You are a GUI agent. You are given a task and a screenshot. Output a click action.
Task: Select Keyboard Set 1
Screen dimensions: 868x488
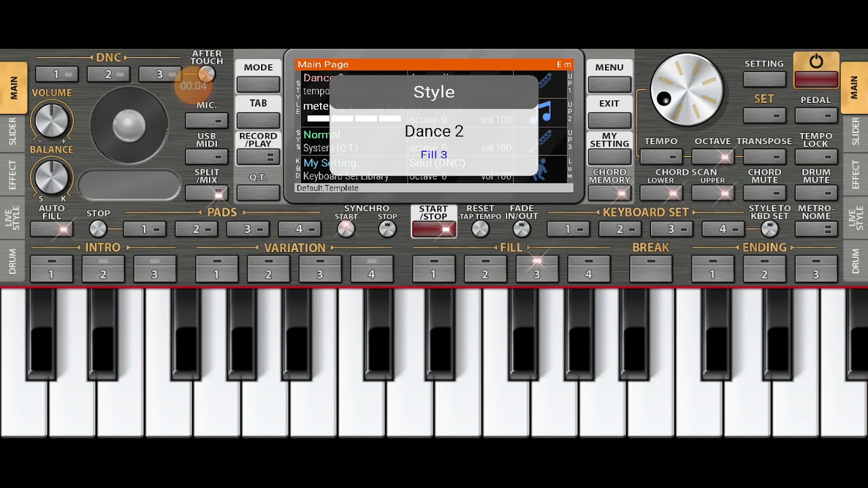click(x=568, y=229)
